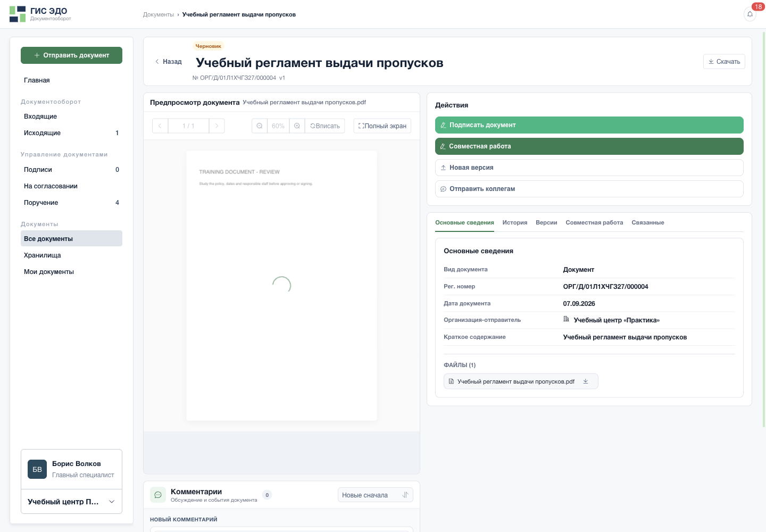
Task: Click the file icon of the attached pdf
Action: 451,381
